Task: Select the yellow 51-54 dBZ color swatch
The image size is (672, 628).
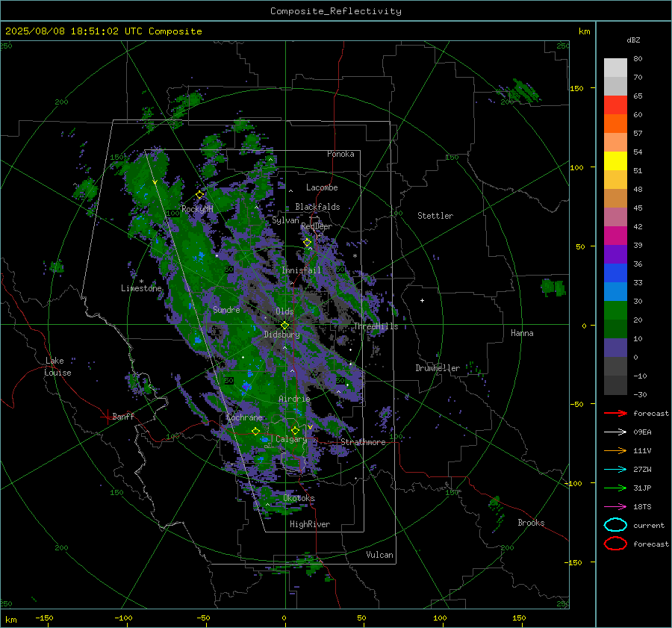Action: [x=615, y=161]
